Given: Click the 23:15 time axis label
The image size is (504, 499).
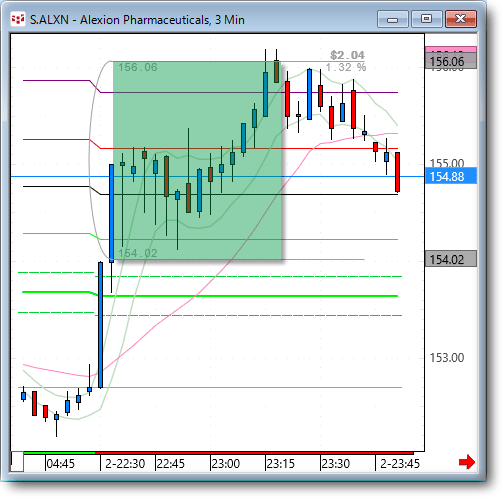Looking at the screenshot, I should pos(281,464).
